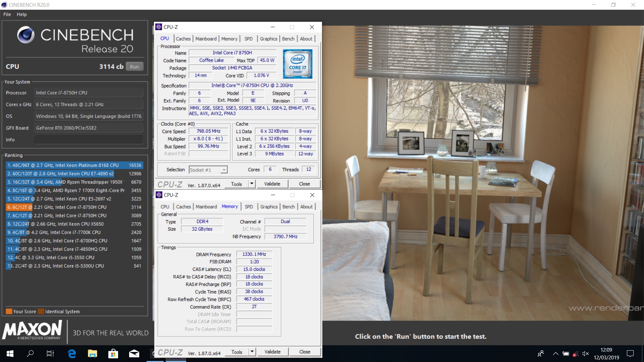Click the Cinebench title bar app icon
This screenshot has width=644, height=362.
click(4, 5)
